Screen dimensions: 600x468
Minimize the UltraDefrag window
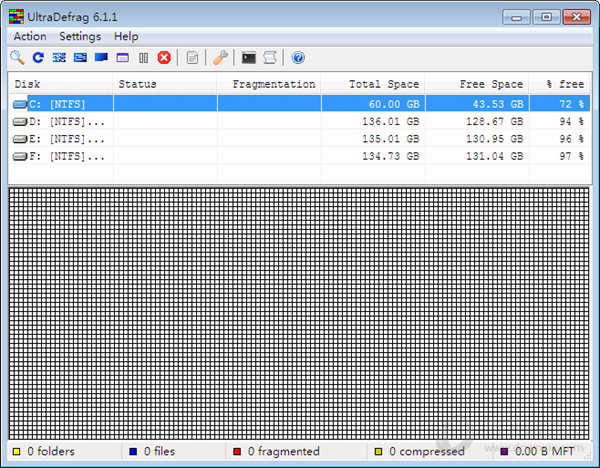pos(516,17)
